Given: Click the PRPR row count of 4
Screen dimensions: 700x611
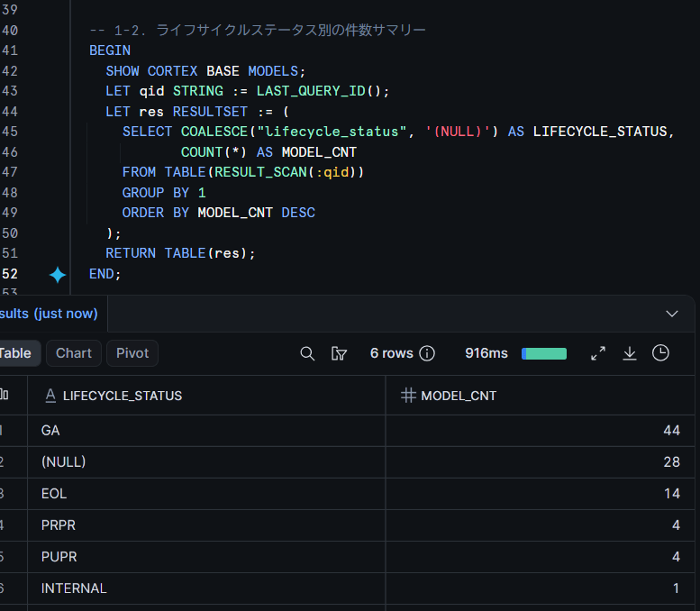Looking at the screenshot, I should click(540, 525).
